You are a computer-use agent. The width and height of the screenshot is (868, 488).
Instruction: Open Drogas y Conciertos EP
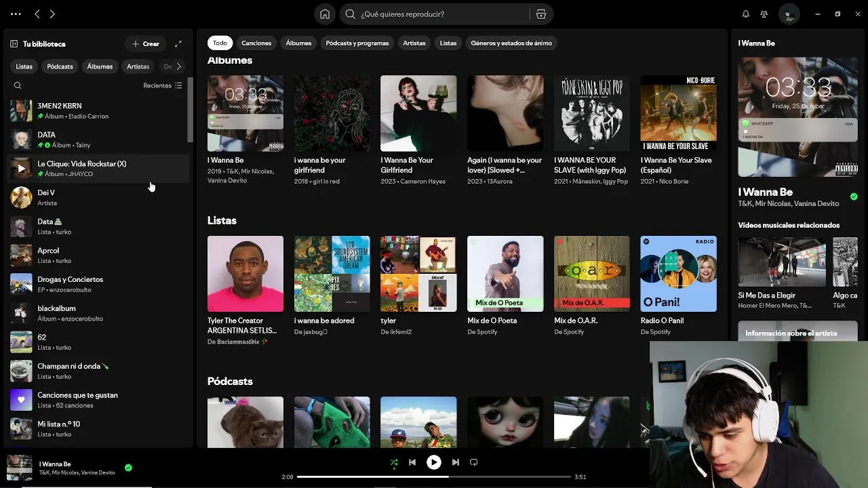[98, 284]
